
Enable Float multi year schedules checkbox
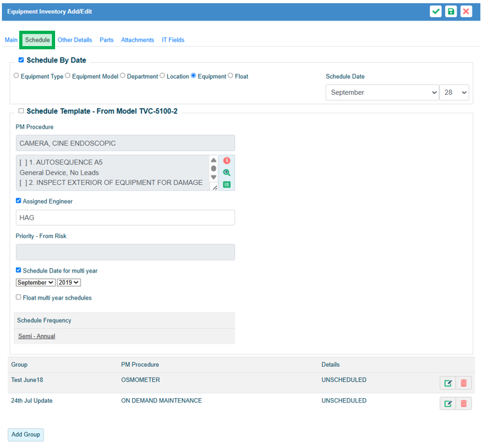19,297
